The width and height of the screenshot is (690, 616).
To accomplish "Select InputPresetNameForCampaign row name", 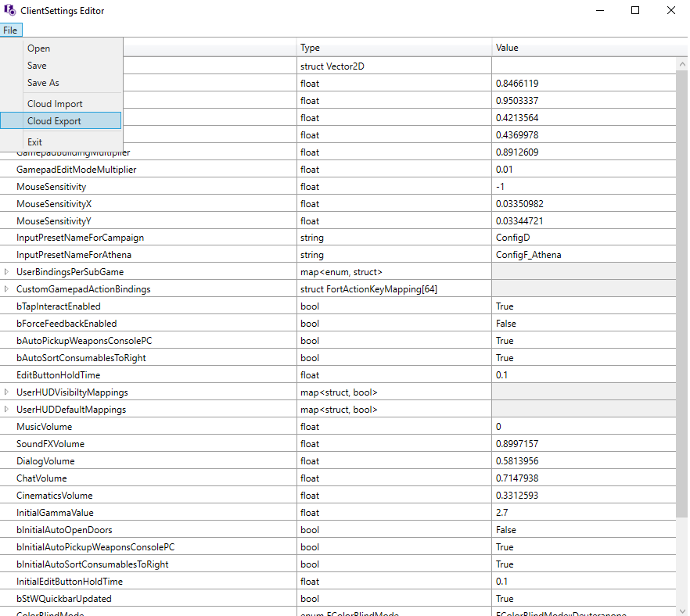I will (80, 238).
